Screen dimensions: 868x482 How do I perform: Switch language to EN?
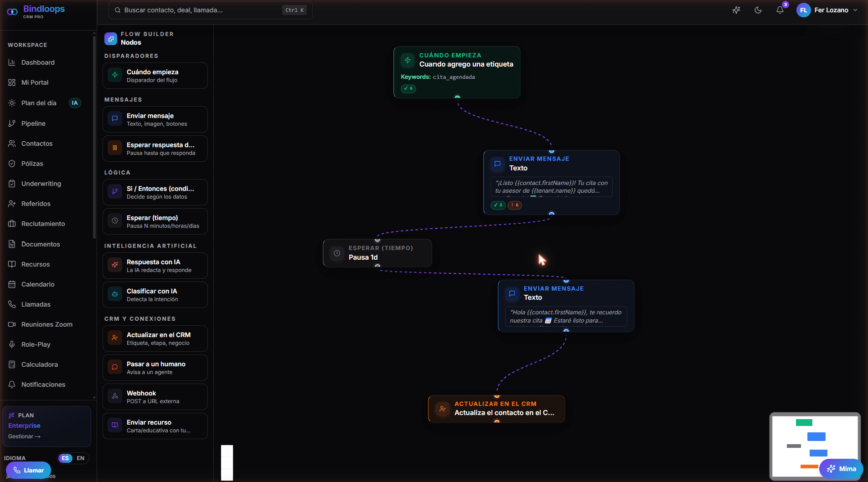pyautogui.click(x=81, y=458)
